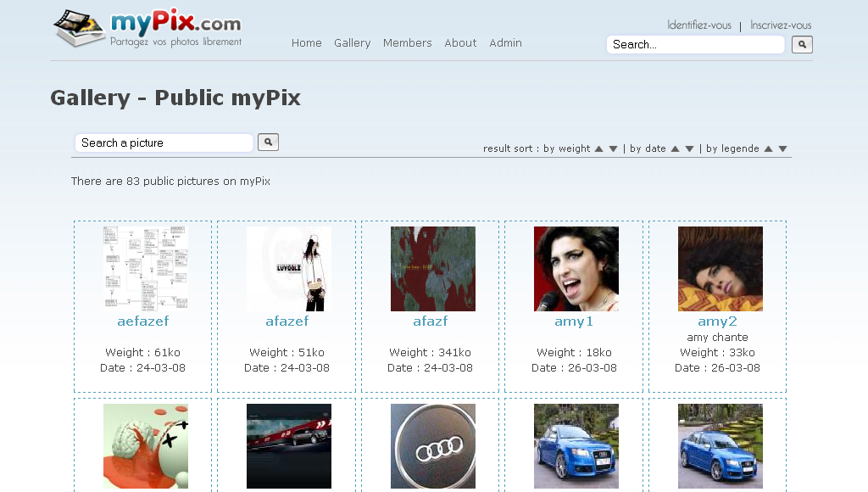Screen dimensions: 868x492
Task: Open the amy2 thumbnail photo
Action: pyautogui.click(x=721, y=269)
